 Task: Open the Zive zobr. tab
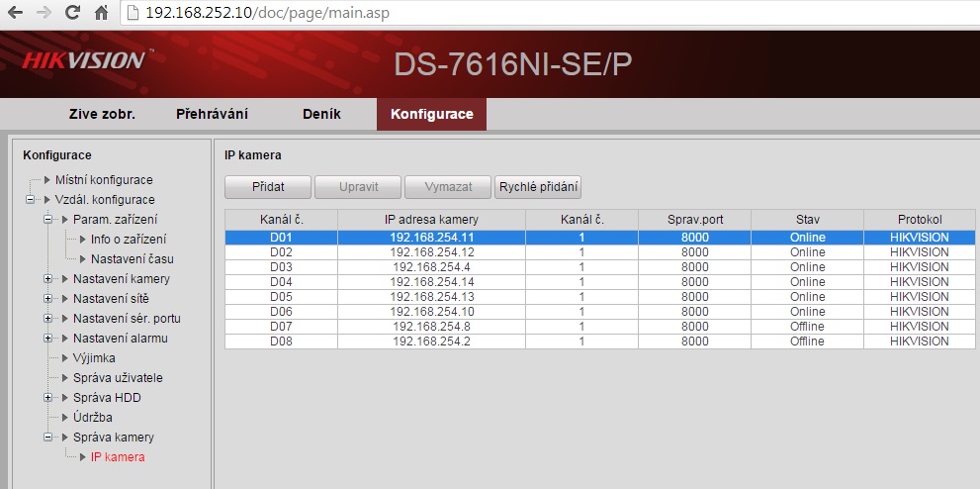pos(102,114)
